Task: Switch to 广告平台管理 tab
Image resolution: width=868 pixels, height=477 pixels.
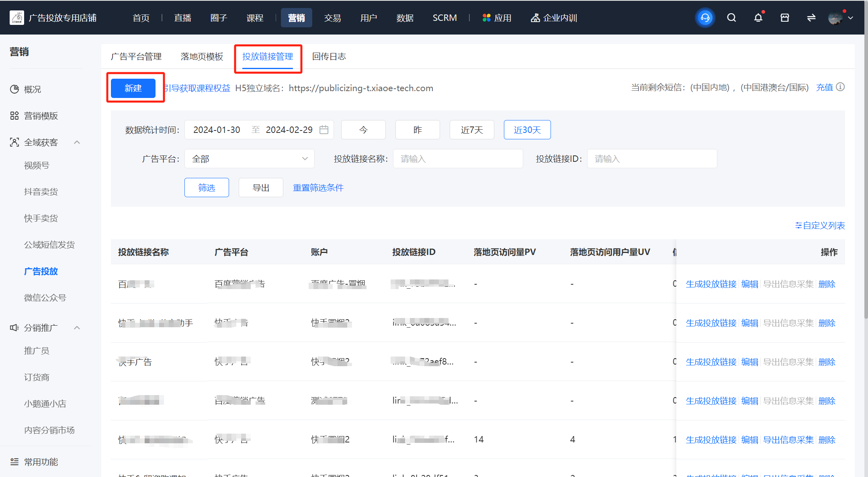Action: point(136,57)
